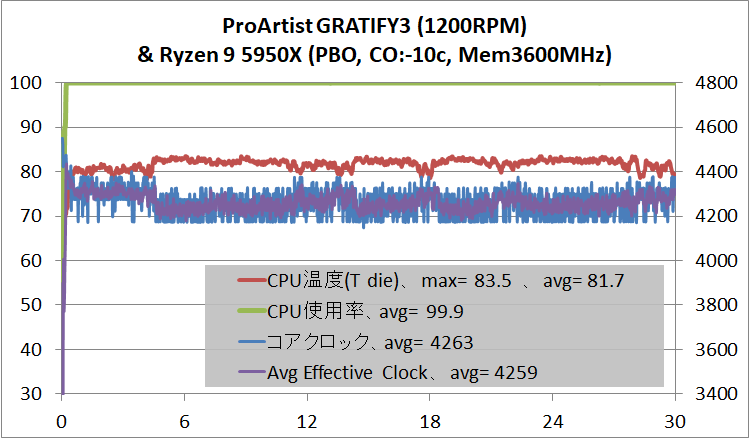Click the green CPU usage legend line marker
Image resolution: width=749 pixels, height=438 pixels.
click(x=251, y=311)
